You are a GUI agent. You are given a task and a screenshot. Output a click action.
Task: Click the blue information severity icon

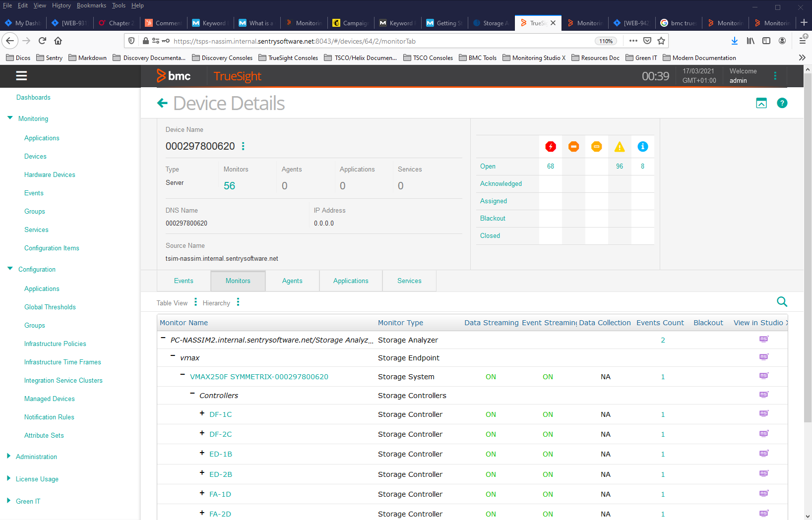pyautogui.click(x=643, y=147)
